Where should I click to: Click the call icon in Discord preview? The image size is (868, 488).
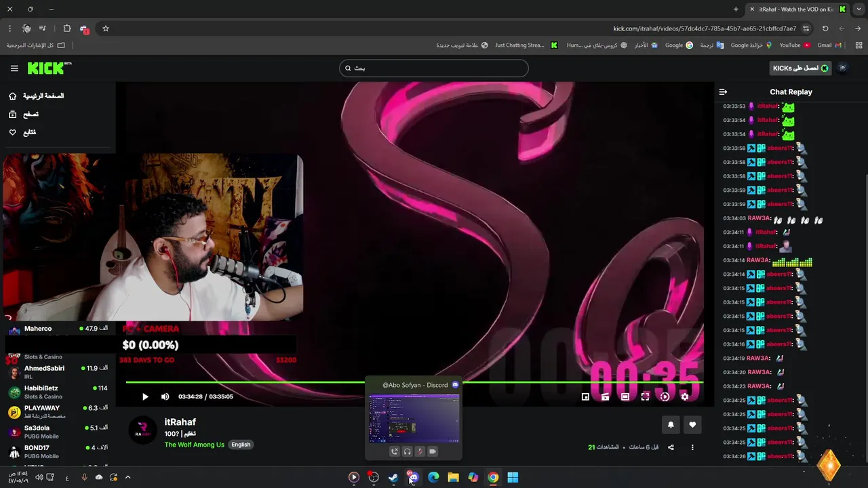(395, 451)
